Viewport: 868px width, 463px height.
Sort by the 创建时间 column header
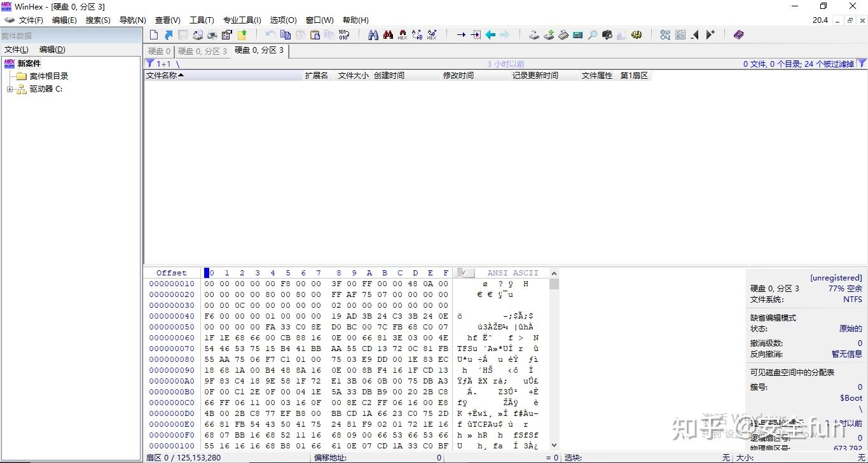click(406, 76)
